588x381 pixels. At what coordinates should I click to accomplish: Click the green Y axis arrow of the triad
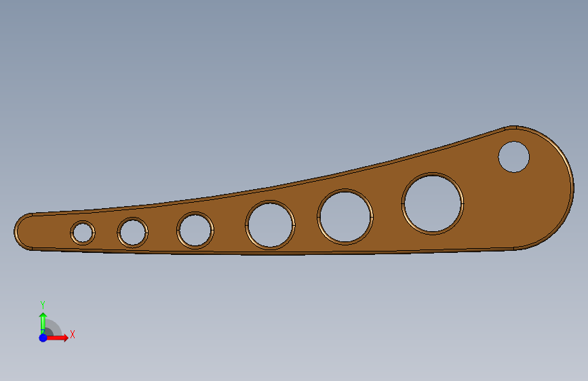[x=43, y=323]
